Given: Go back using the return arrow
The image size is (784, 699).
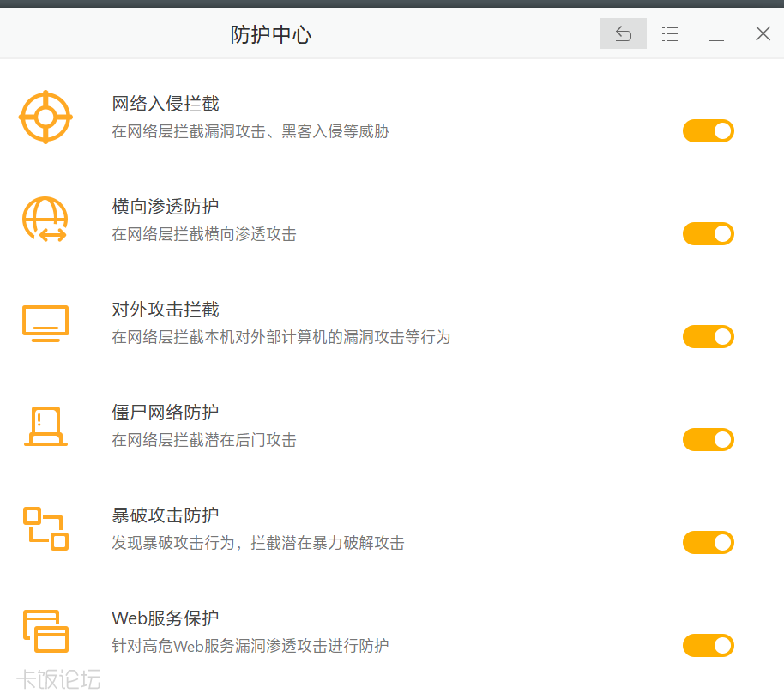Looking at the screenshot, I should coord(624,34).
